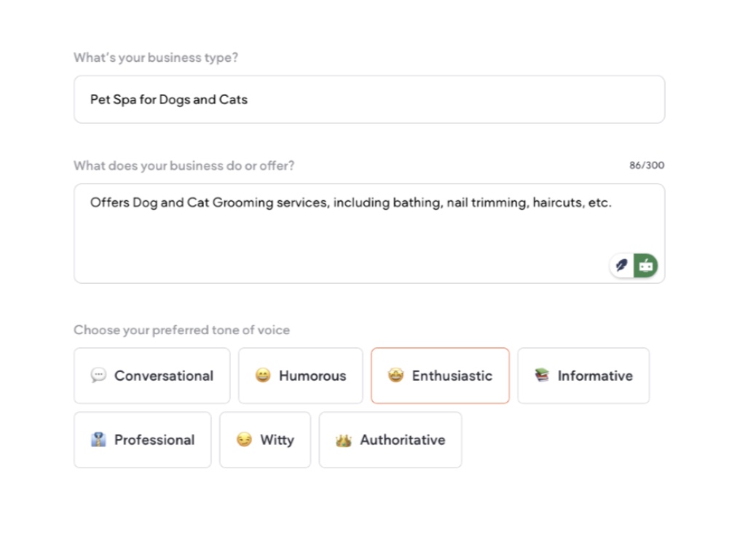This screenshot has height=546, width=756.
Task: Click the 'What's your business type?' label
Action: pos(156,58)
